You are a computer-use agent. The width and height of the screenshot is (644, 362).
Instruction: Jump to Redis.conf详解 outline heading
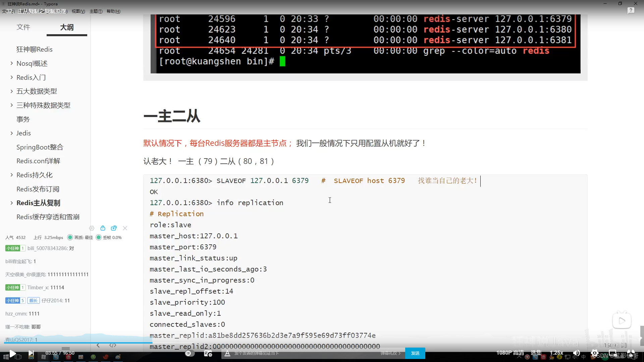[x=38, y=161]
